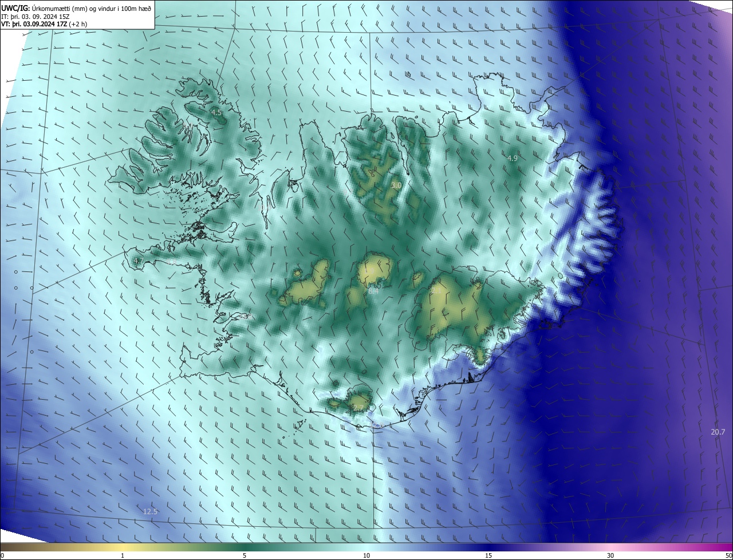Click the colour scale tick labelled 30
The image size is (733, 560).
(610, 555)
